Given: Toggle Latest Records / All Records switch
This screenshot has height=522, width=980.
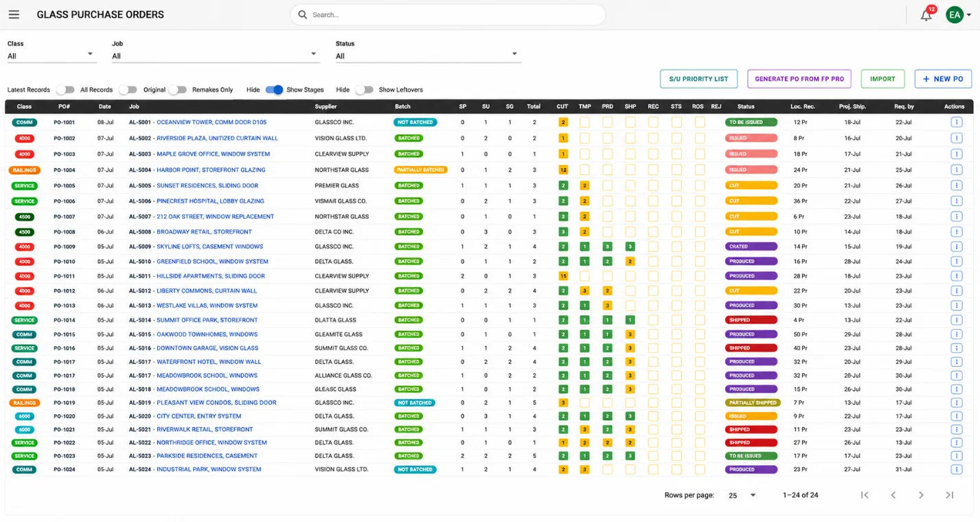Looking at the screenshot, I should [65, 90].
